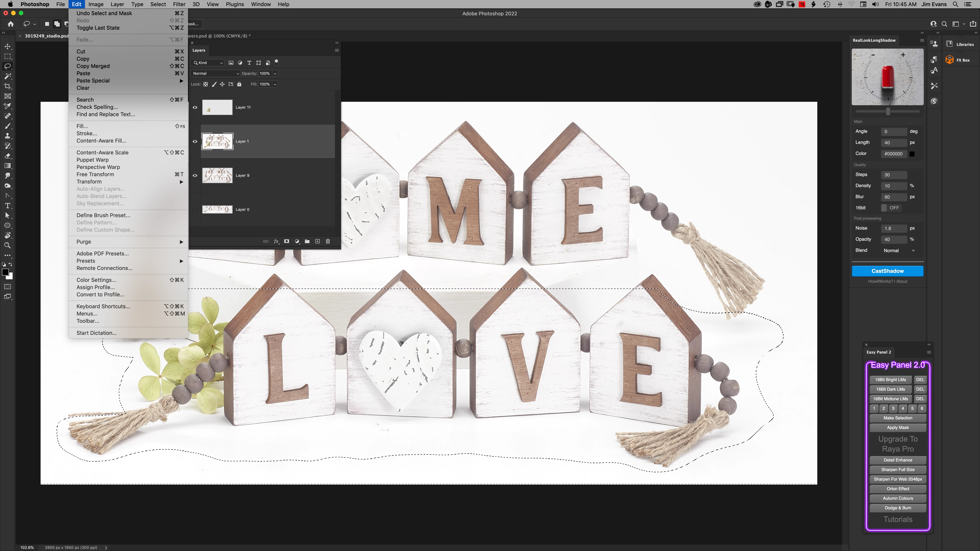Click the create new layer icon

click(318, 241)
